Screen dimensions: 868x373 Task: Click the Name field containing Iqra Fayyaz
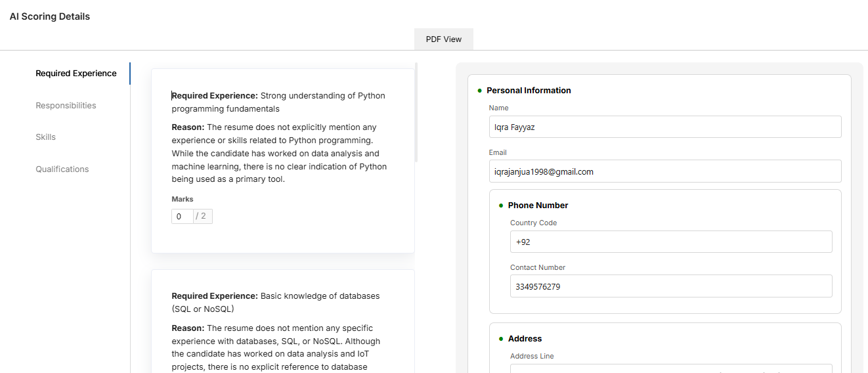(x=664, y=127)
